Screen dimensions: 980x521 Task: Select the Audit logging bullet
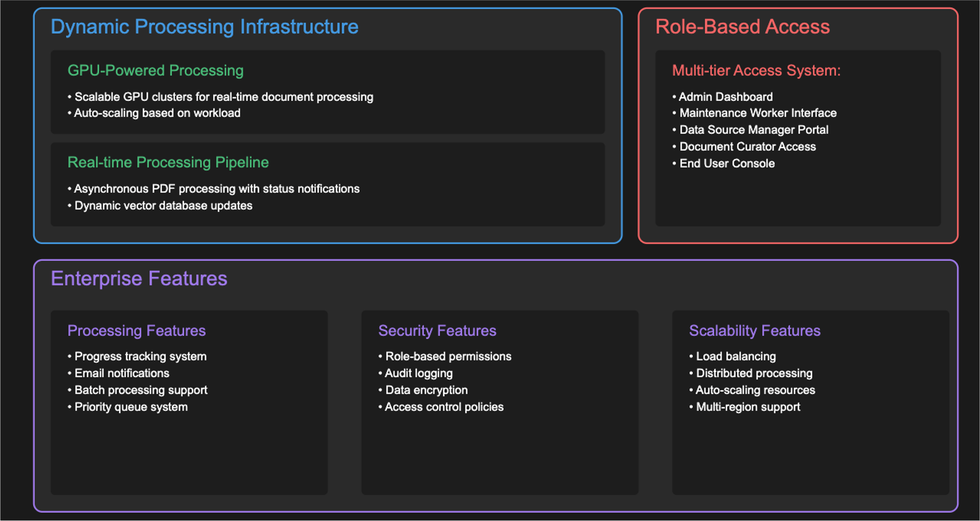(x=418, y=373)
